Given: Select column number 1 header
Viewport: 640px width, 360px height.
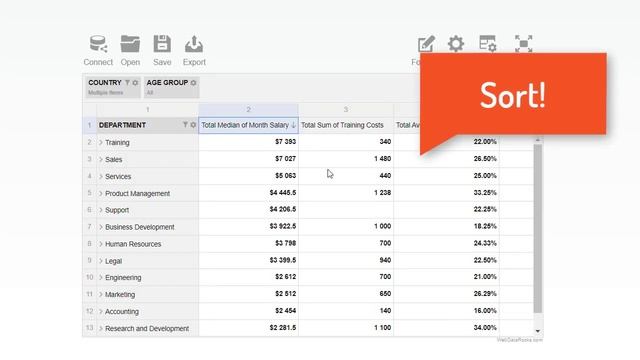Looking at the screenshot, I should pos(147,110).
